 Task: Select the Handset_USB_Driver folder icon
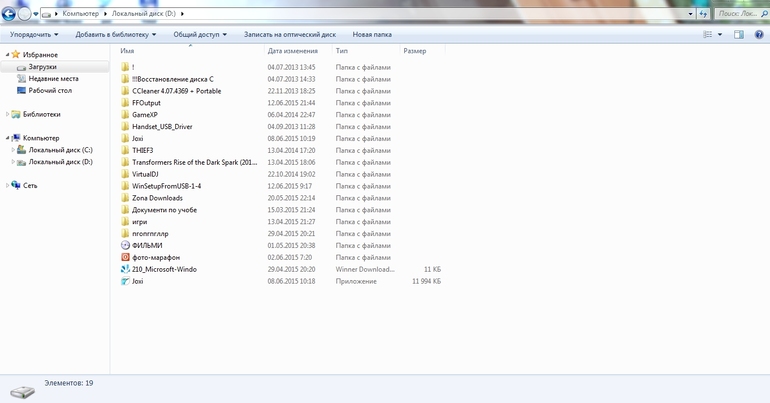click(x=125, y=126)
